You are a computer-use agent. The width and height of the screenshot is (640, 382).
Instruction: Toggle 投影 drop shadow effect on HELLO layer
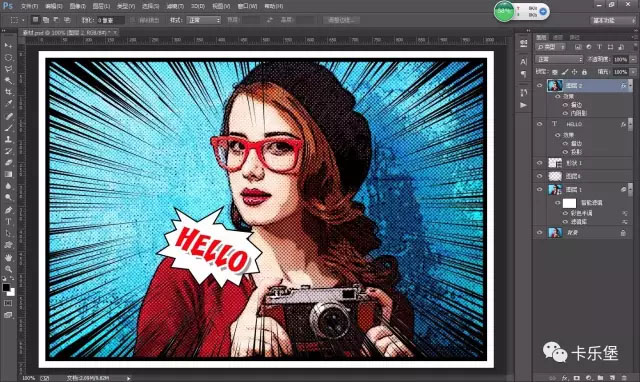(565, 152)
